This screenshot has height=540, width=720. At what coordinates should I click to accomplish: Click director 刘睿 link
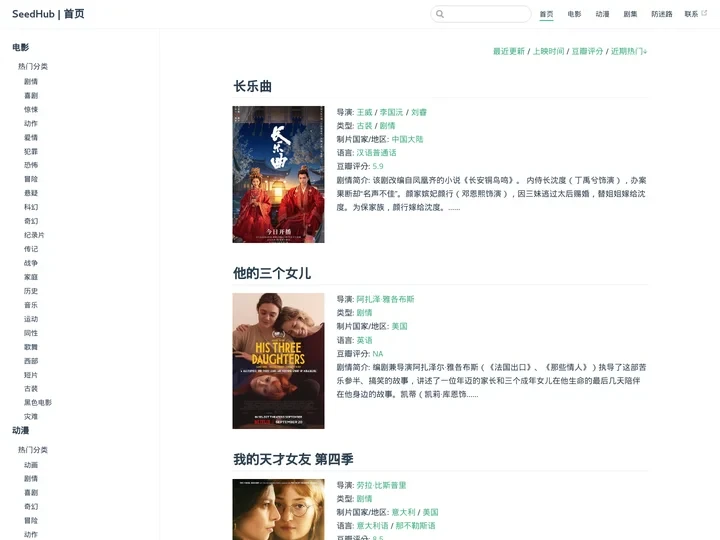click(x=419, y=112)
